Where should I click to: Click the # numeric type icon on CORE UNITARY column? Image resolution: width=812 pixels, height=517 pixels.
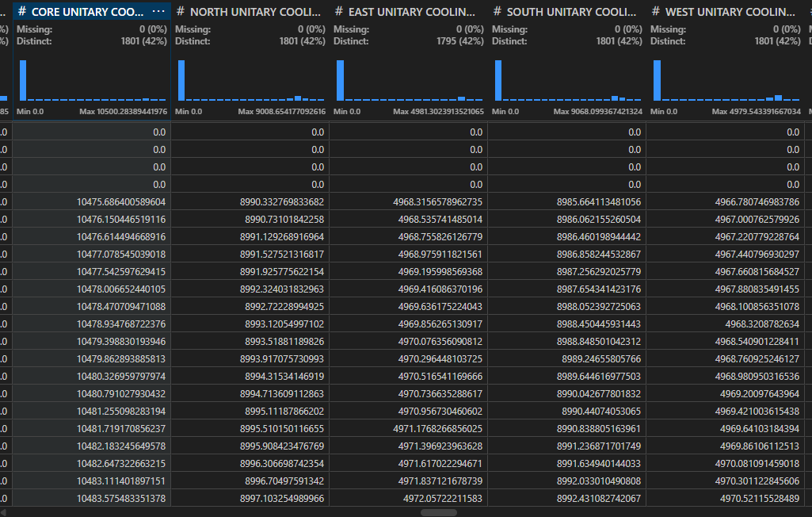22,12
